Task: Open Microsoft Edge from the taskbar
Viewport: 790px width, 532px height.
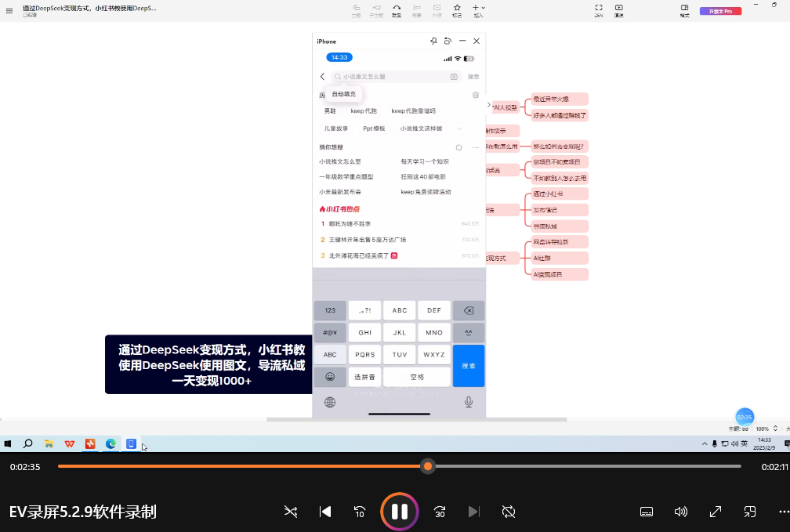Action: 111,443
